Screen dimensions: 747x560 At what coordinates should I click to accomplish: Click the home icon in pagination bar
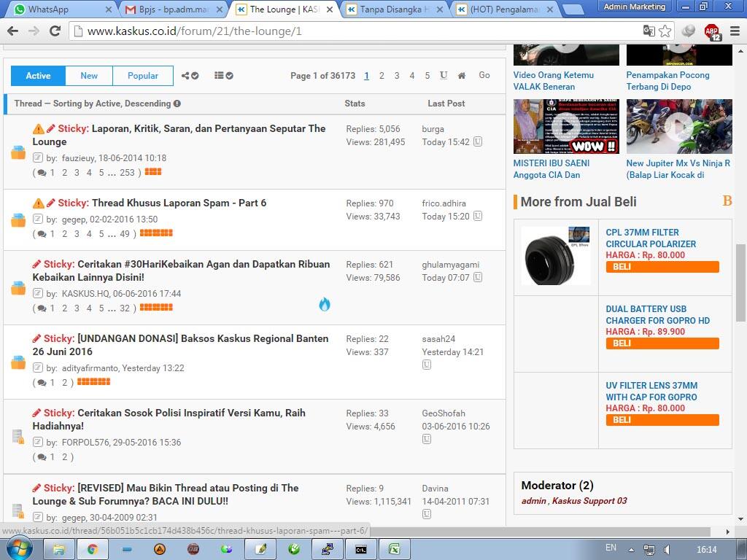pyautogui.click(x=462, y=76)
